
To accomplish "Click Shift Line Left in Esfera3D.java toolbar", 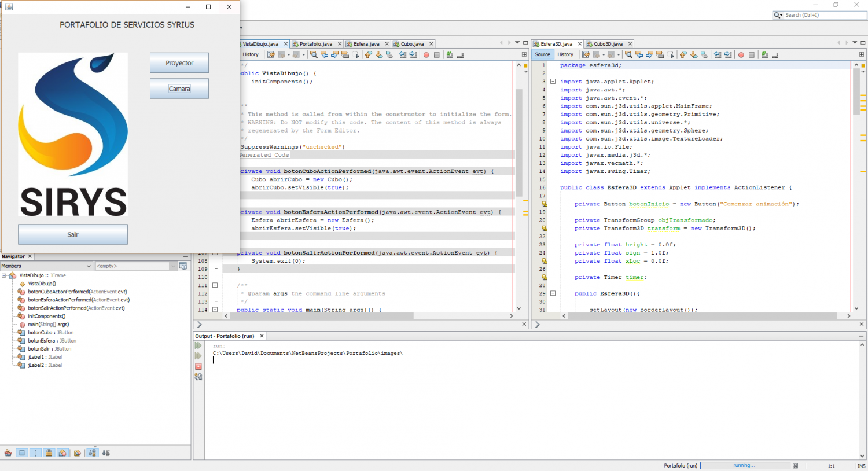I will click(x=718, y=54).
